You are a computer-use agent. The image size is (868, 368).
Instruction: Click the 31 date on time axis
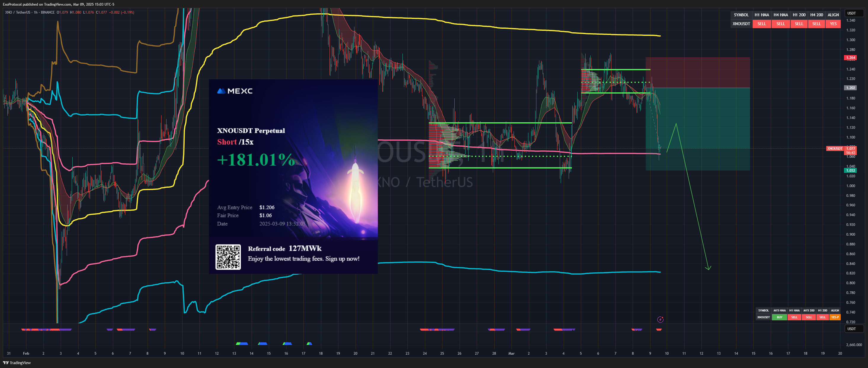(x=8, y=353)
